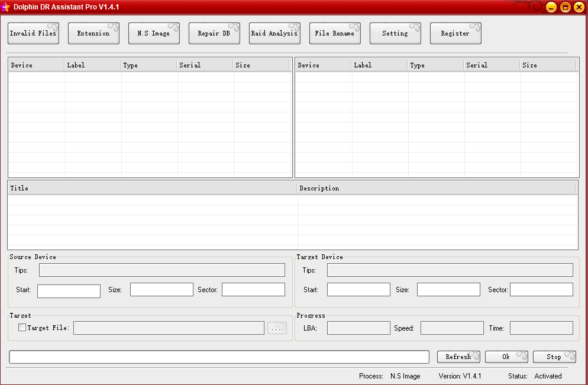The image size is (588, 385).
Task: Open the Extension tool
Action: click(93, 33)
